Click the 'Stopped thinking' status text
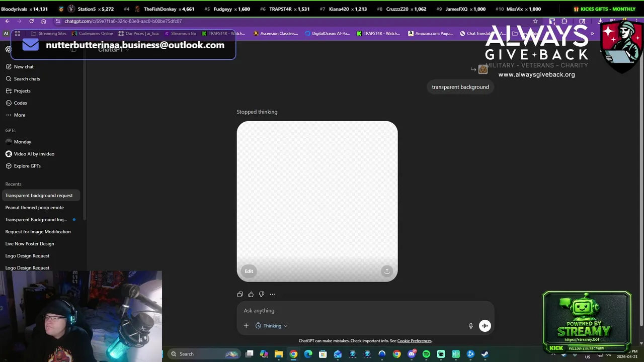Image resolution: width=644 pixels, height=362 pixels. 257,112
